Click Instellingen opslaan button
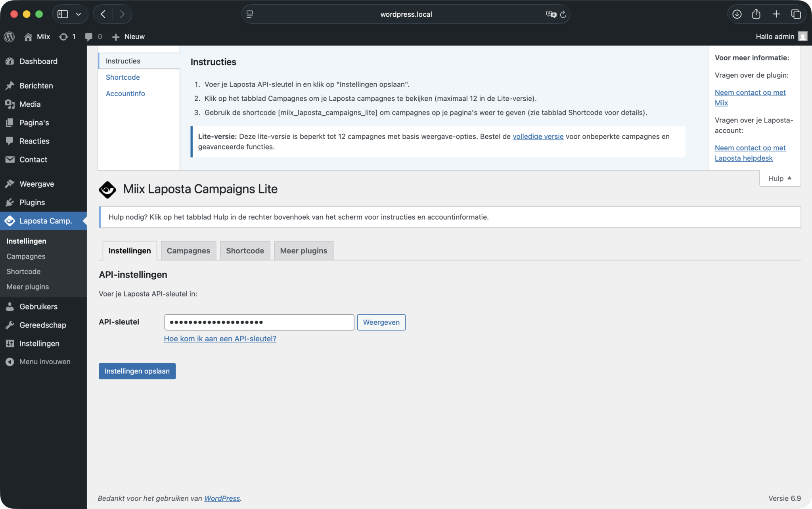 click(x=137, y=371)
